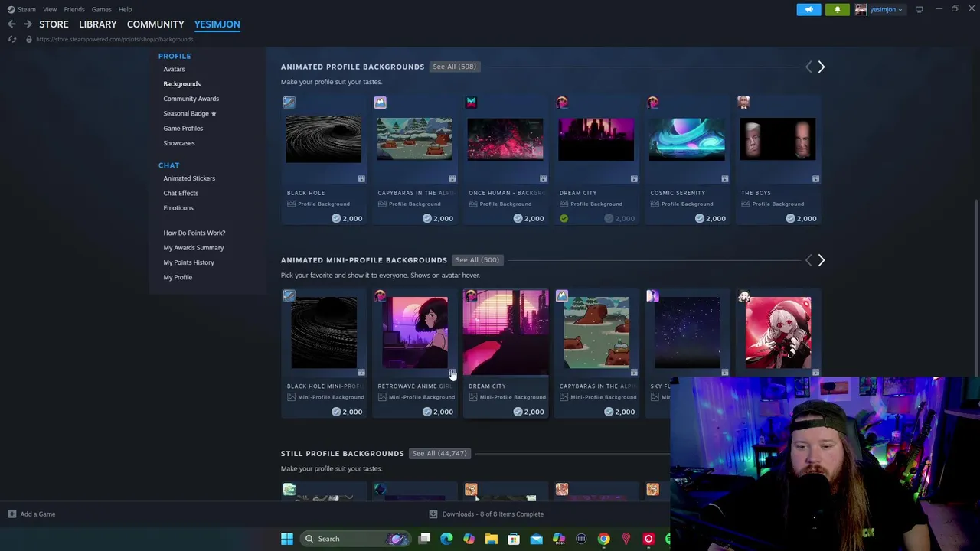Click the taskbar Search box
The width and height of the screenshot is (980, 551).
(356, 539)
